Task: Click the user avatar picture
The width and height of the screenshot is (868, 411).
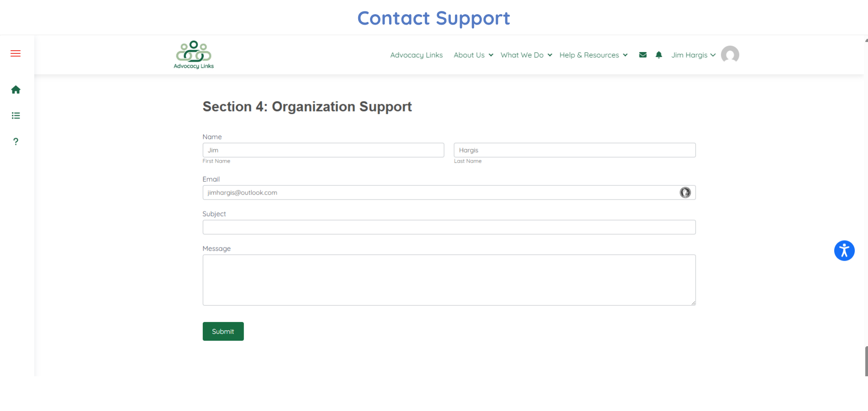Action: point(730,55)
